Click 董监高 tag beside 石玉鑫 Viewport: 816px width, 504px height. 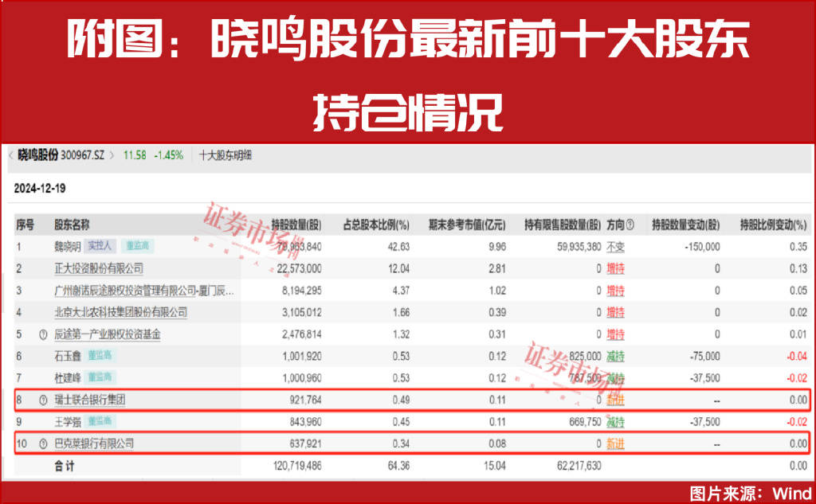click(x=100, y=356)
